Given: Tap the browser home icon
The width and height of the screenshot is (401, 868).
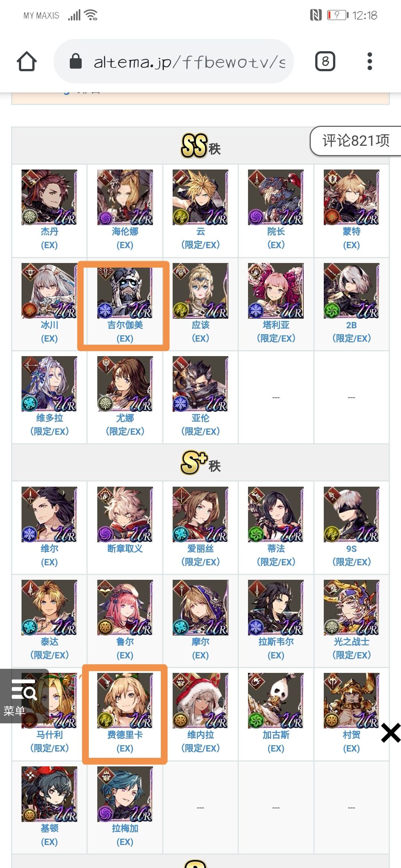Looking at the screenshot, I should (x=27, y=61).
